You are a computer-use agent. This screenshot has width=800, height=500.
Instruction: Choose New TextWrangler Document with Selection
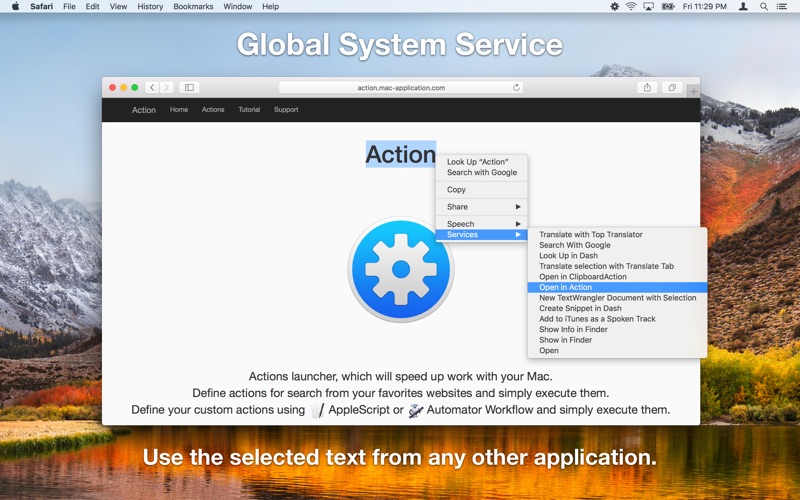(x=618, y=298)
